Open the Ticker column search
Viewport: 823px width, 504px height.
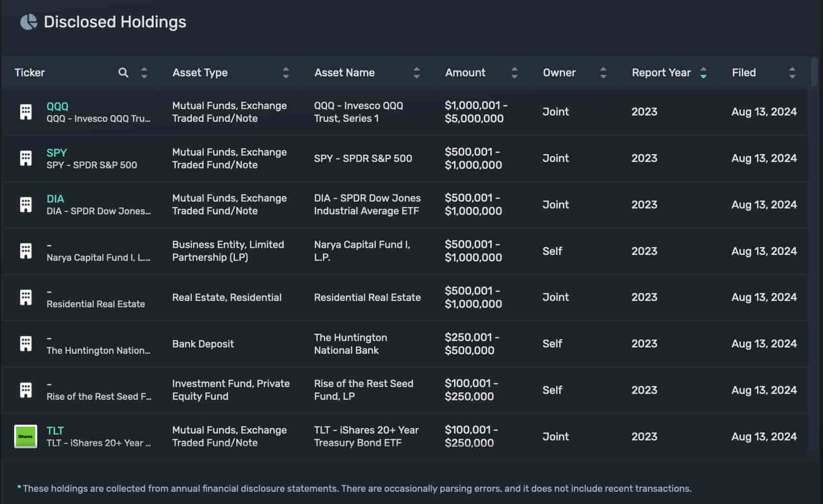click(x=123, y=72)
